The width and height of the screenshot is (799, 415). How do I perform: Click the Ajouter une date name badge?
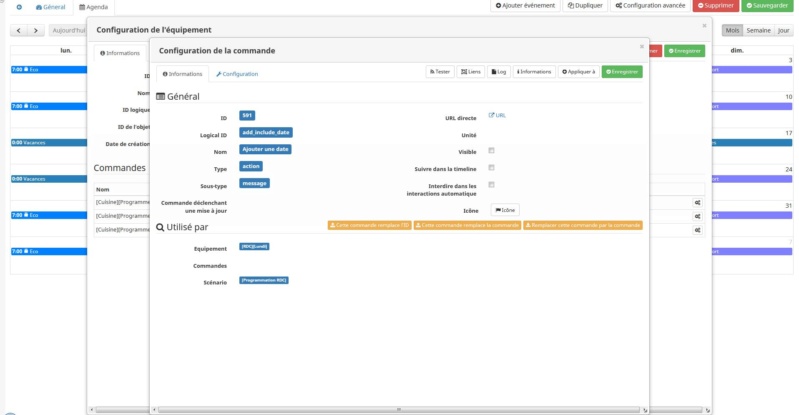point(265,149)
